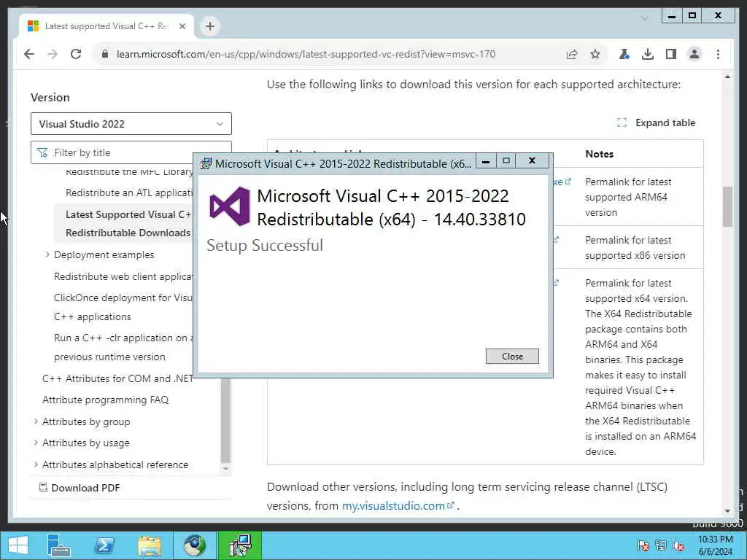Open Action Center flag tray icon

[643, 545]
